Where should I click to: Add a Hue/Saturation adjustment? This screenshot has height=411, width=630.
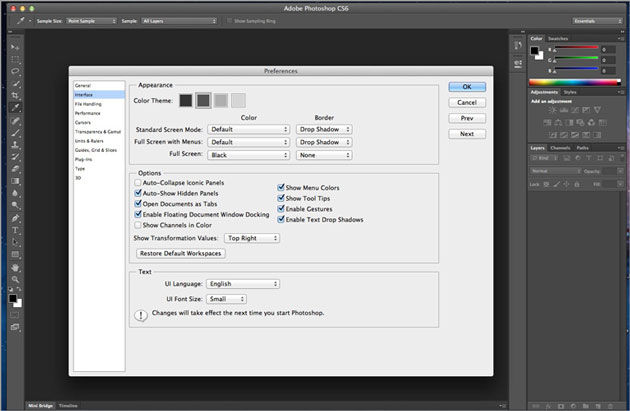point(547,123)
